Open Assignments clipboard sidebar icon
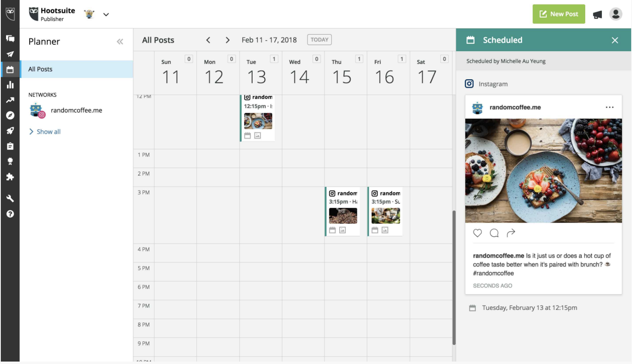This screenshot has height=364, width=632. [10, 146]
